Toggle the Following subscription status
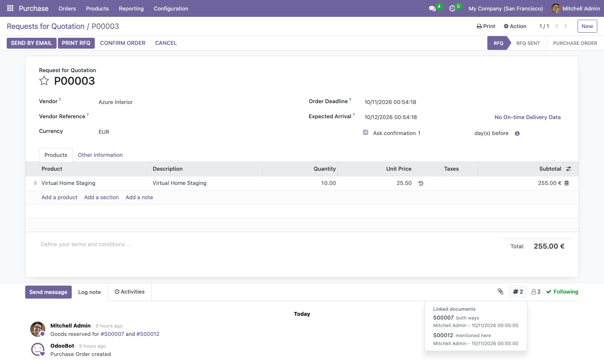Image resolution: width=604 pixels, height=364 pixels. (x=562, y=292)
